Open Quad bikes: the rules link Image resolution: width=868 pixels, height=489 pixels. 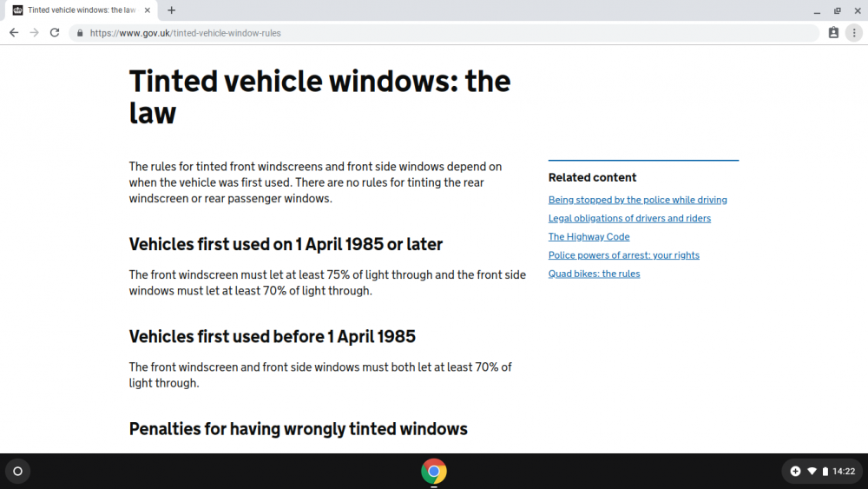(594, 274)
